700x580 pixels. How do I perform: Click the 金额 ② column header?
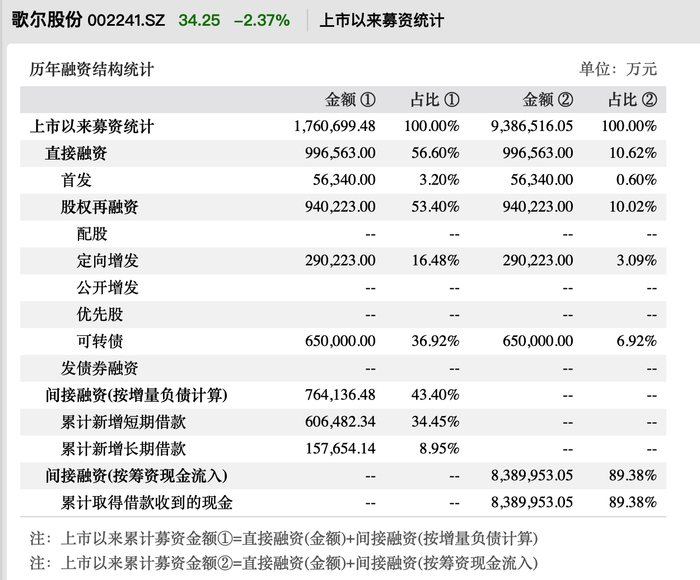(x=548, y=100)
